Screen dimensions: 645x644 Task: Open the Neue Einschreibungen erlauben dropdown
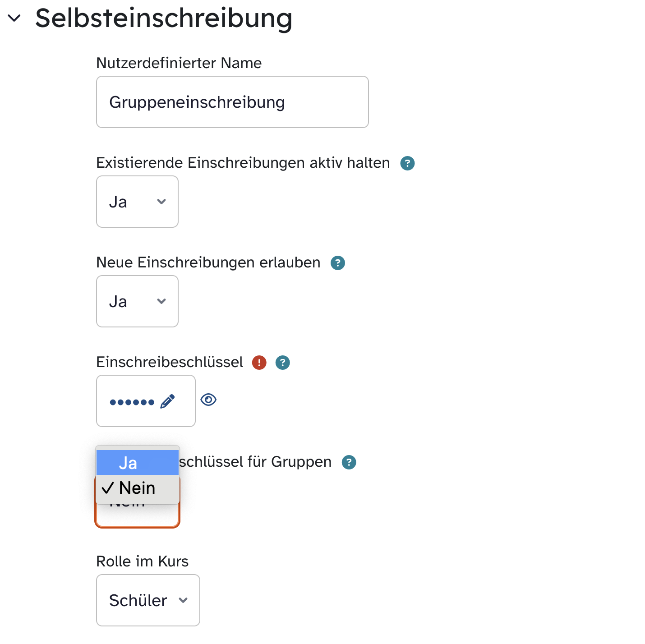(x=137, y=301)
